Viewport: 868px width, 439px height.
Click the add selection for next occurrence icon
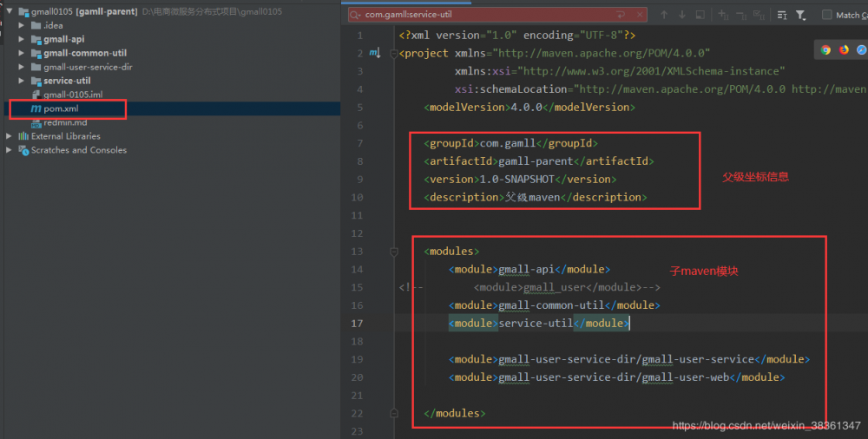coord(722,15)
